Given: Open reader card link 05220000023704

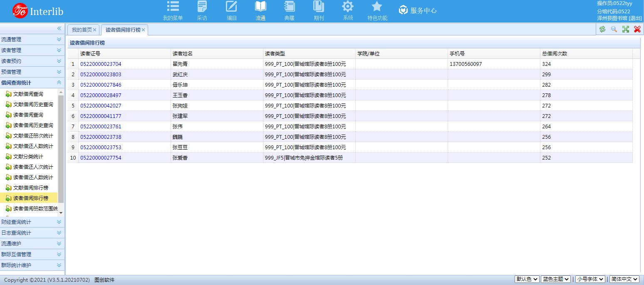Looking at the screenshot, I should pos(101,64).
